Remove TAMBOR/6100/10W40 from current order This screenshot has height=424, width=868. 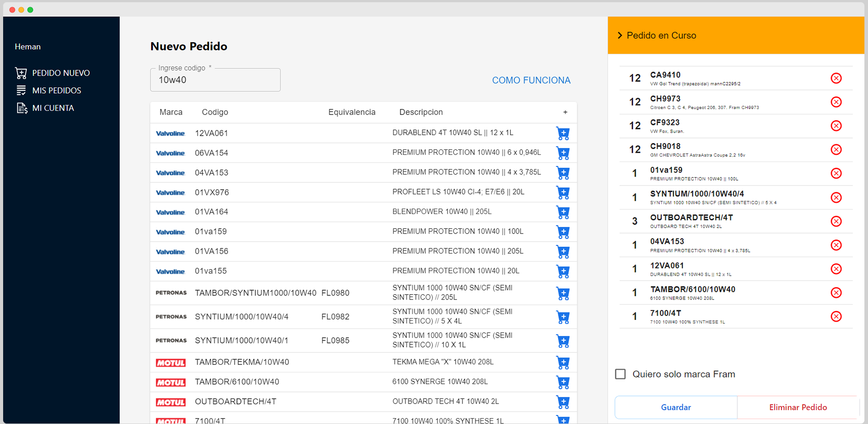pyautogui.click(x=836, y=293)
